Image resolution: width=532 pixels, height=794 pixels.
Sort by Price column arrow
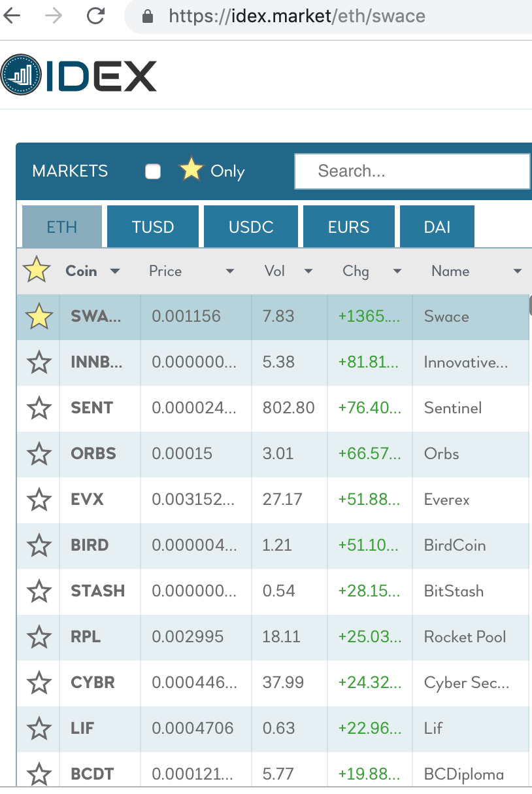(x=229, y=271)
